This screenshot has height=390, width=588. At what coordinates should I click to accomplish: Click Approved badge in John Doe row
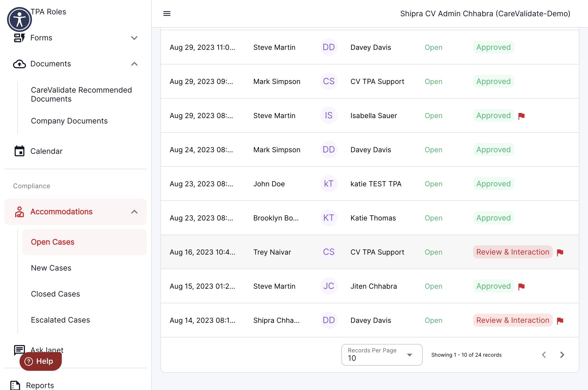pyautogui.click(x=493, y=184)
